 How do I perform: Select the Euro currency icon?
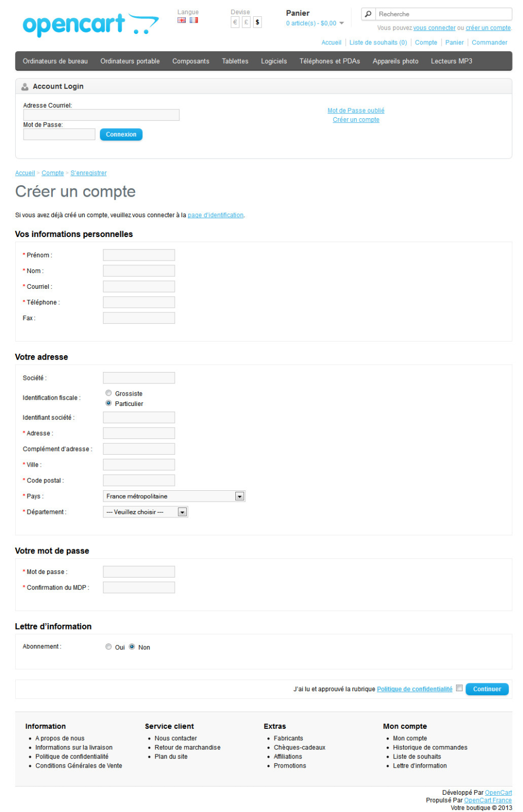click(235, 22)
